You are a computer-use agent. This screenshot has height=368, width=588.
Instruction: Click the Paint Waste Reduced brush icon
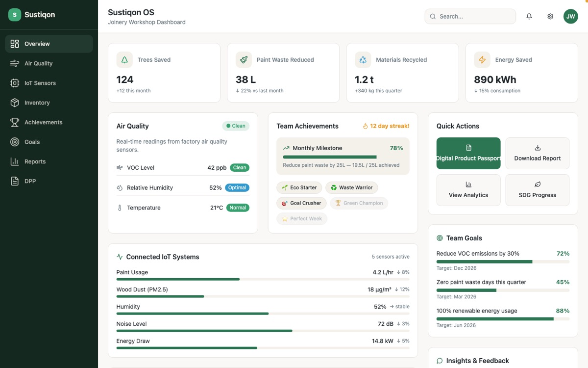coord(244,60)
